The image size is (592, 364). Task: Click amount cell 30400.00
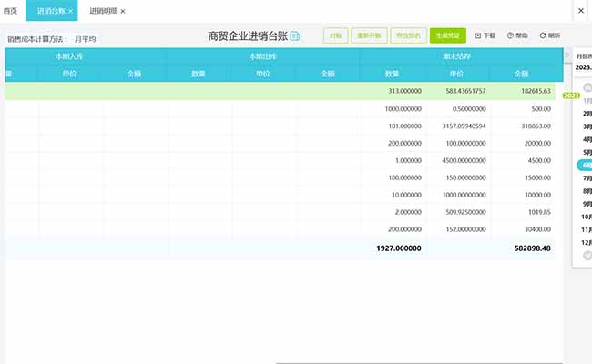(x=537, y=229)
